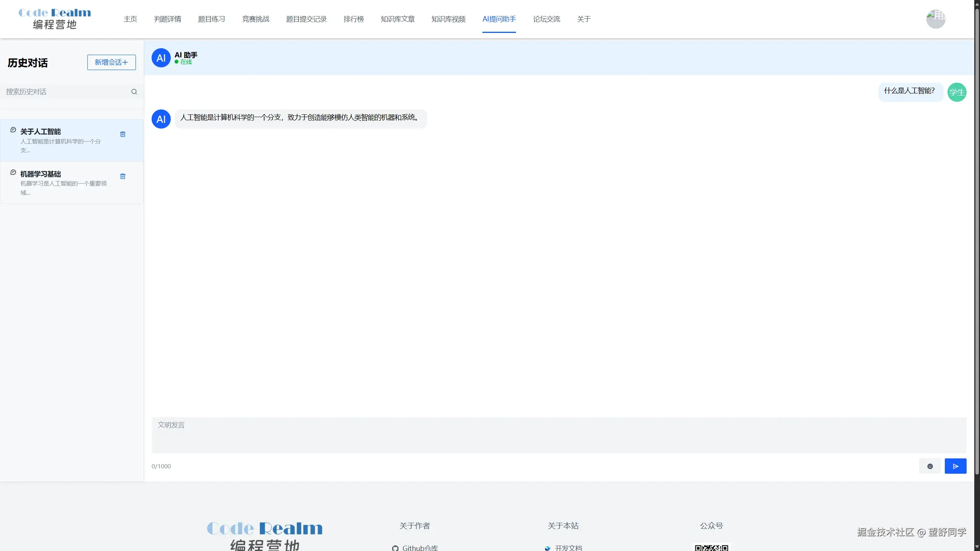Image resolution: width=980 pixels, height=551 pixels.
Task: Open the Github仓库 link
Action: pos(420,548)
